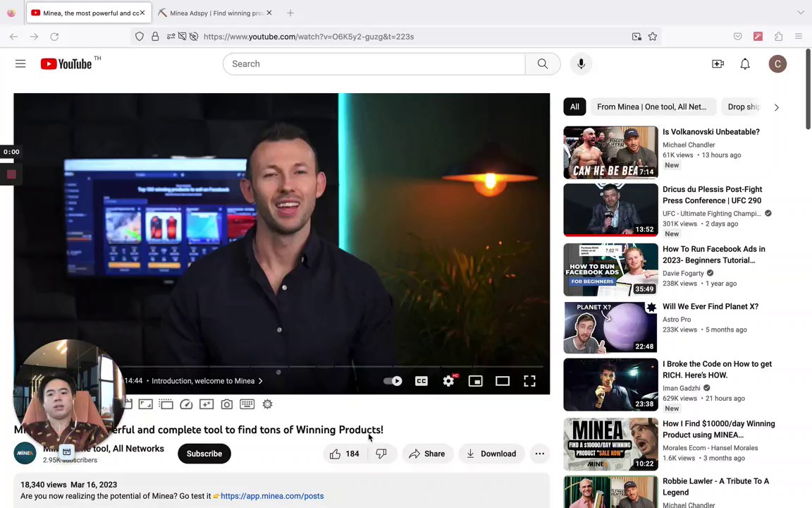Toggle the autoplay switch

pos(393,381)
